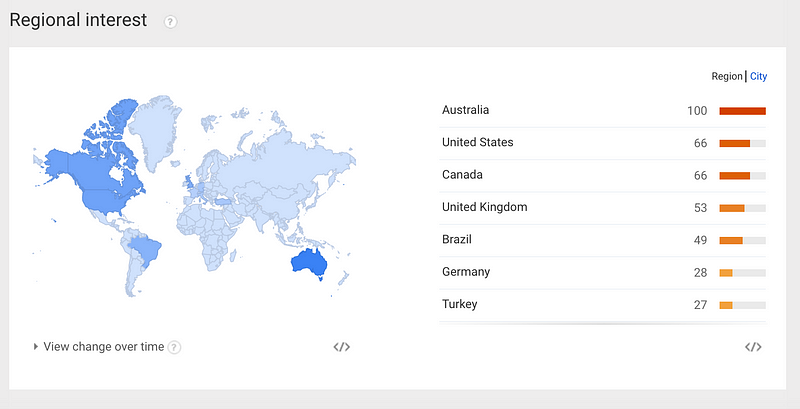This screenshot has height=409, width=800.
Task: Expand View change over time triangle
Action: [36, 347]
